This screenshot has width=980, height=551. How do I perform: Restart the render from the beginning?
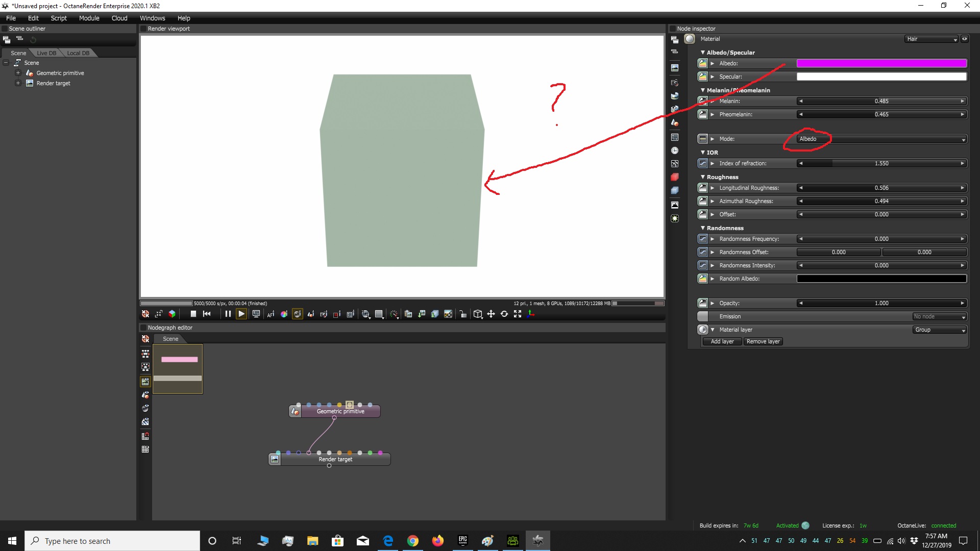click(207, 314)
